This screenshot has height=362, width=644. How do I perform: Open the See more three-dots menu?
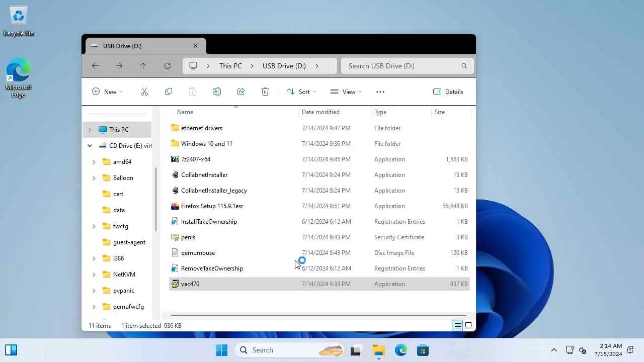click(380, 92)
